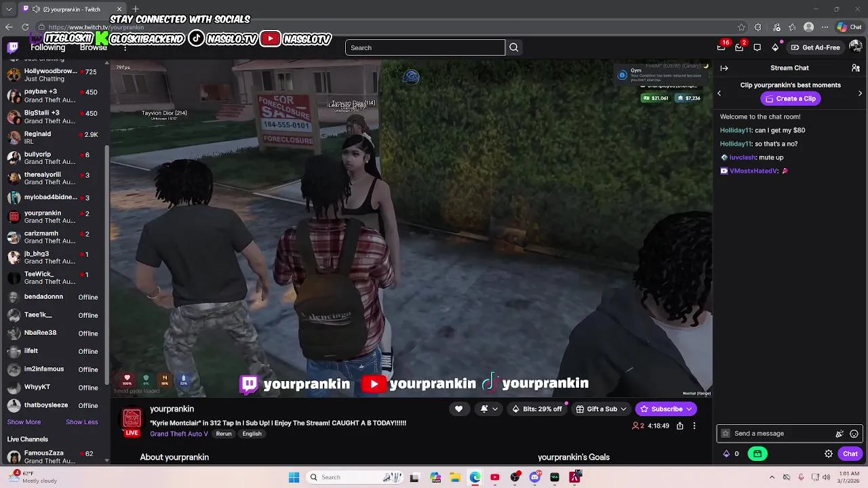Open Prime loot crown icon with 16 badge
This screenshot has height=488, width=868.
click(x=722, y=47)
